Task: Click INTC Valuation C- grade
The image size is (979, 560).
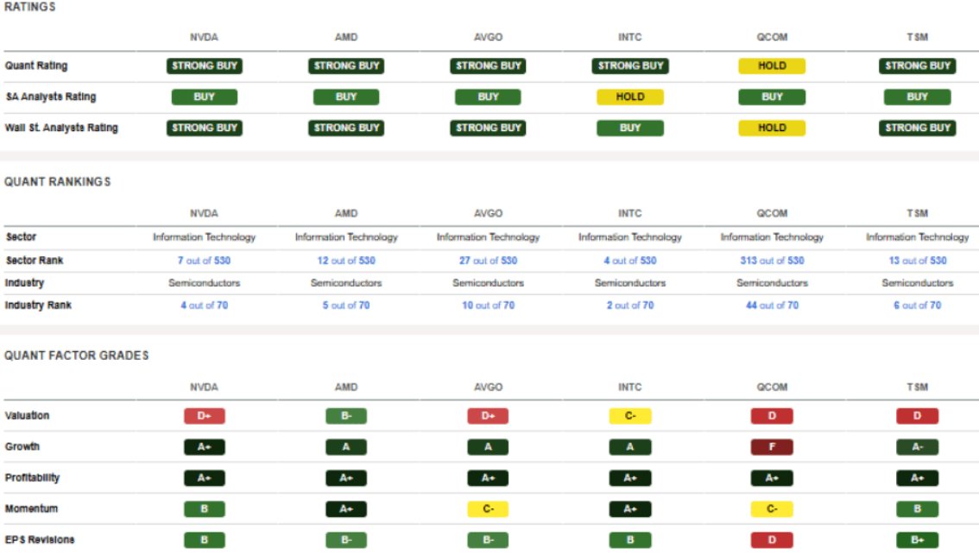Action: click(630, 416)
